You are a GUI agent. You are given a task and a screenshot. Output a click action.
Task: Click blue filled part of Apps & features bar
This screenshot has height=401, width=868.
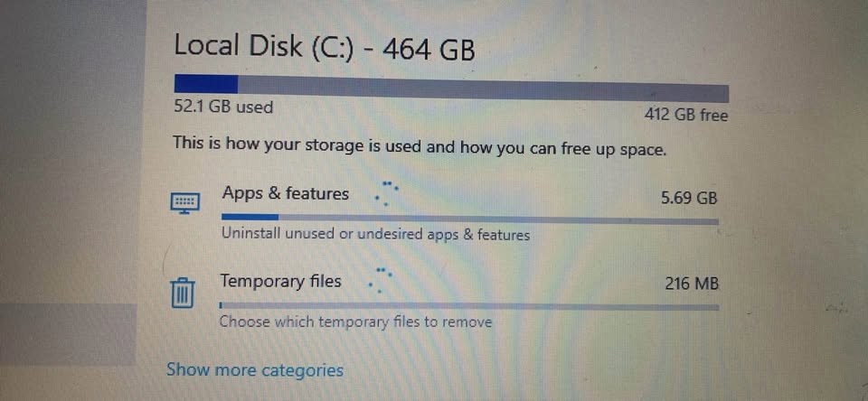pos(250,217)
